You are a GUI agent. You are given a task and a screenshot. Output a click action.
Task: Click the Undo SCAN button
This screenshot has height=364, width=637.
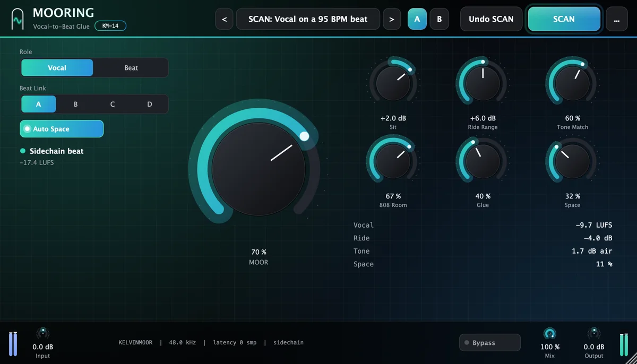pyautogui.click(x=491, y=19)
